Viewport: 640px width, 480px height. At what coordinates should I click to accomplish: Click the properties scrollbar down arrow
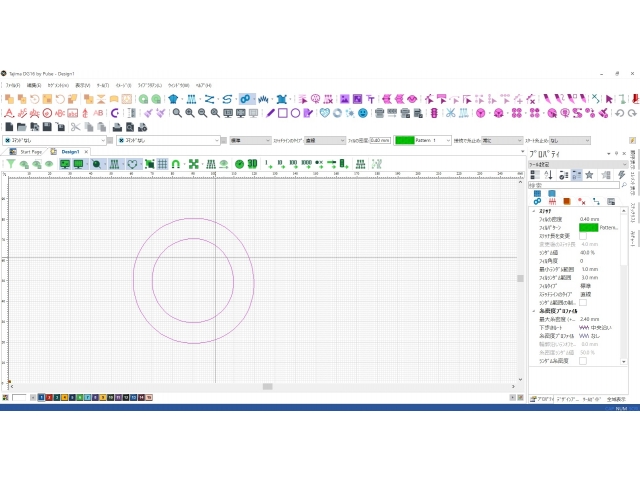point(624,362)
